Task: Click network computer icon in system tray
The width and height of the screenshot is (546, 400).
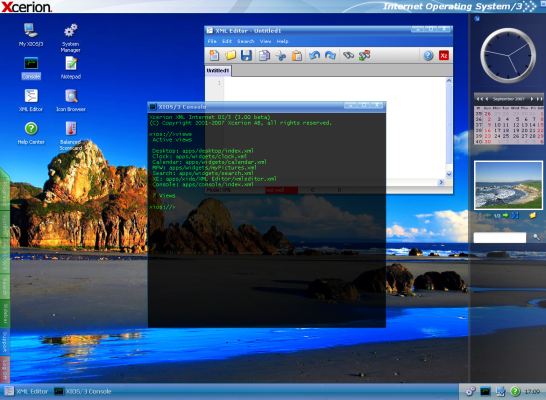Action: (500, 392)
